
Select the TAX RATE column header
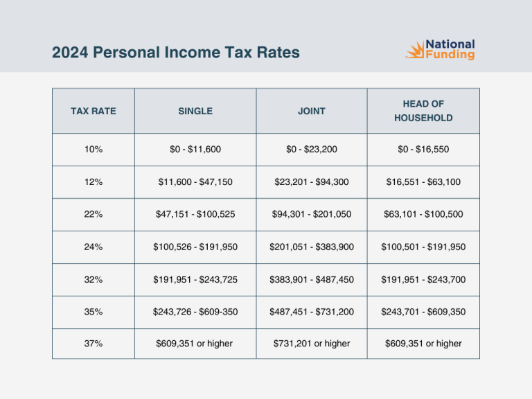[94, 111]
